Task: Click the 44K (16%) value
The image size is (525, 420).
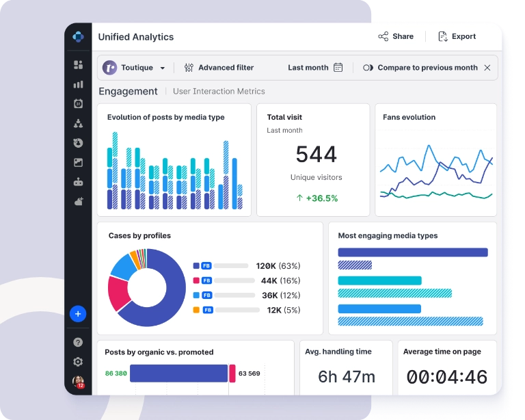Action: 280,280
